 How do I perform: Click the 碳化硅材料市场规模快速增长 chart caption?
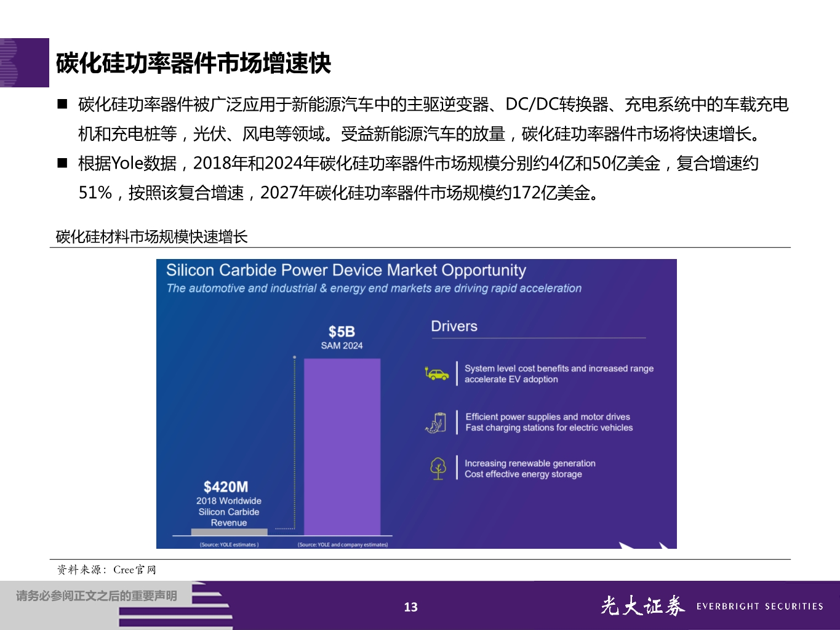click(x=152, y=235)
